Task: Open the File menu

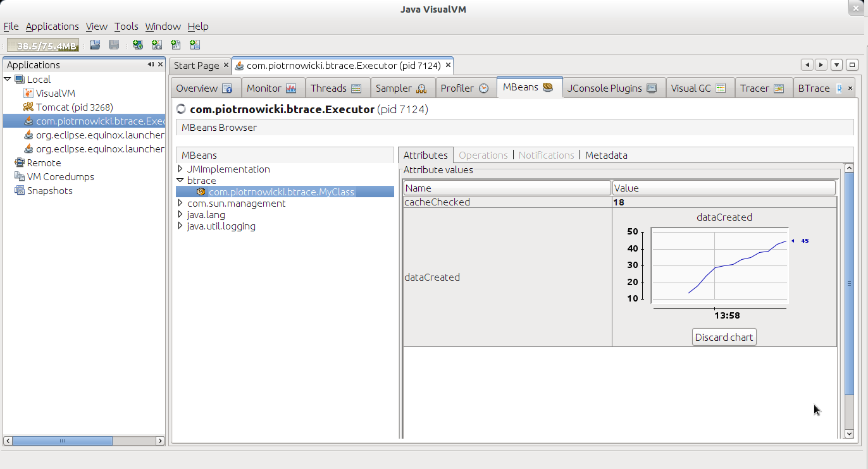Action: click(11, 26)
